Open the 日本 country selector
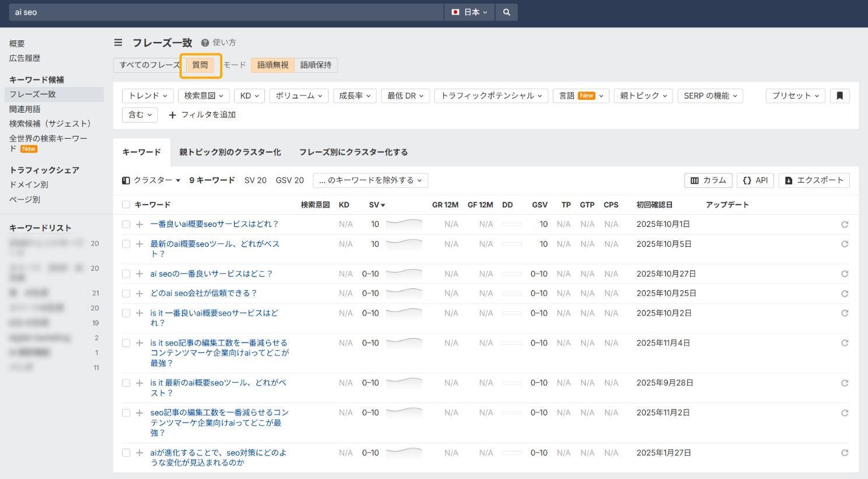The width and height of the screenshot is (868, 479). pyautogui.click(x=469, y=12)
